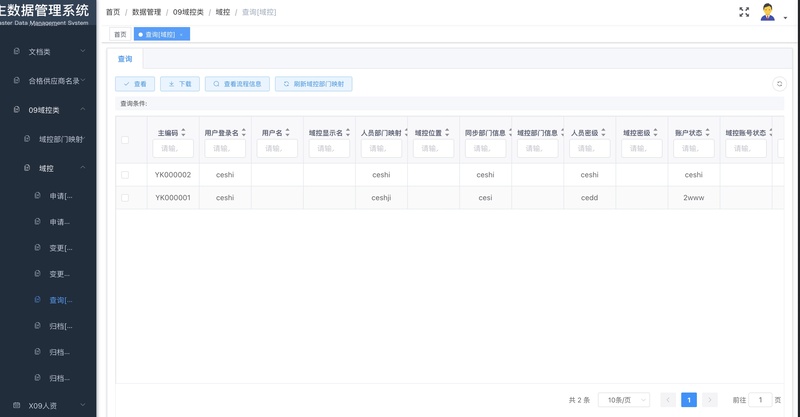Image resolution: width=800 pixels, height=417 pixels.
Task: Click the 2www cell
Action: pos(694,198)
